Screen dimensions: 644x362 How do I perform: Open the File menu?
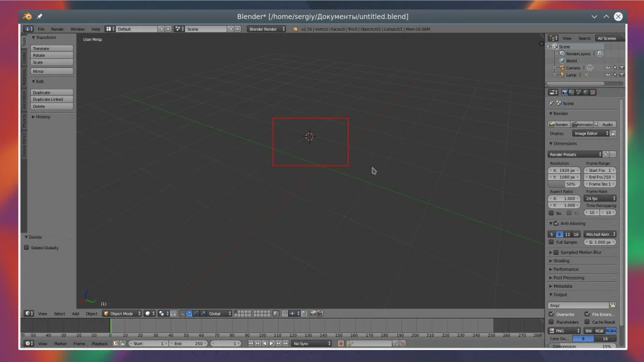click(x=41, y=29)
